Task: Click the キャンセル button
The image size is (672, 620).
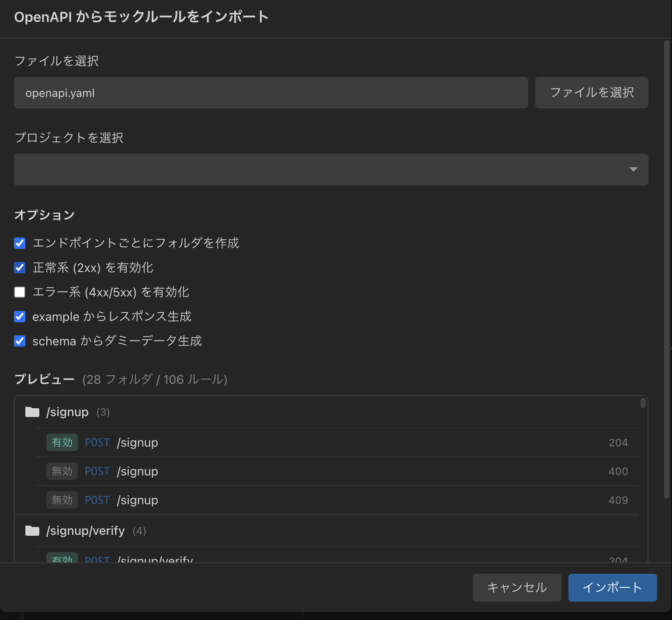Action: pyautogui.click(x=517, y=588)
